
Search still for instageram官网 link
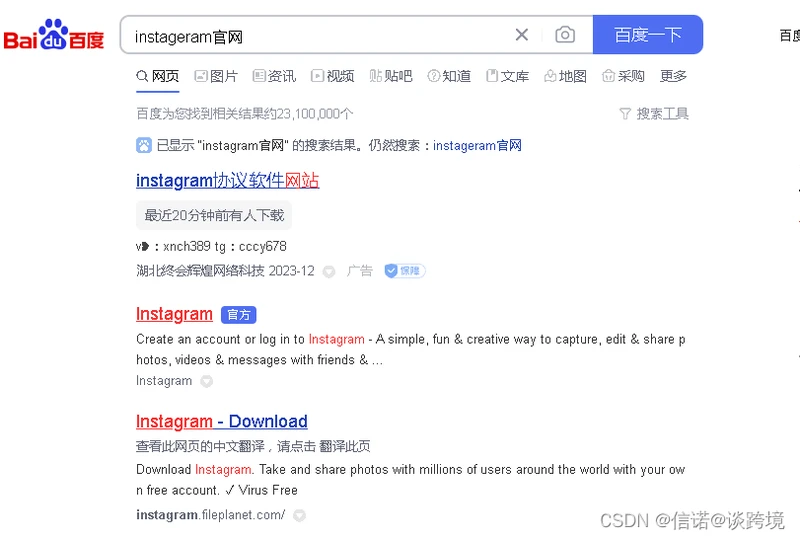(477, 145)
